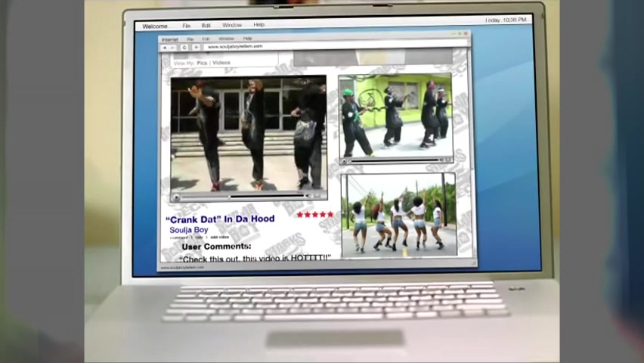The height and width of the screenshot is (363, 644).
Task: Open the Edit menu in the browser window
Action: point(206,39)
